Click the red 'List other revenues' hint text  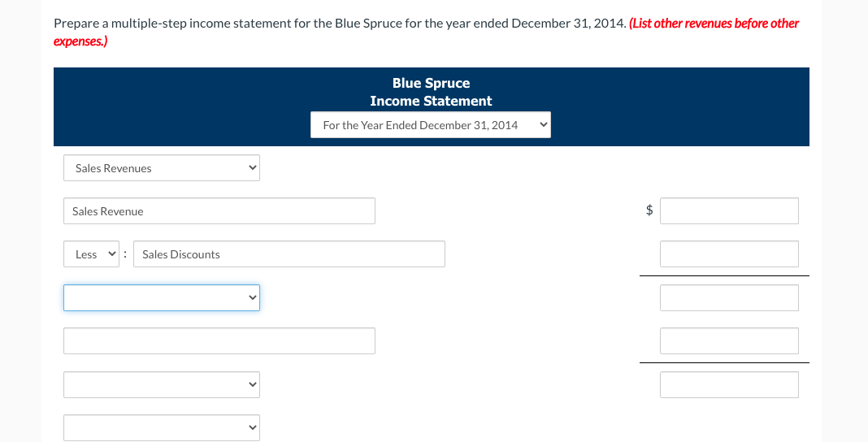pos(714,23)
